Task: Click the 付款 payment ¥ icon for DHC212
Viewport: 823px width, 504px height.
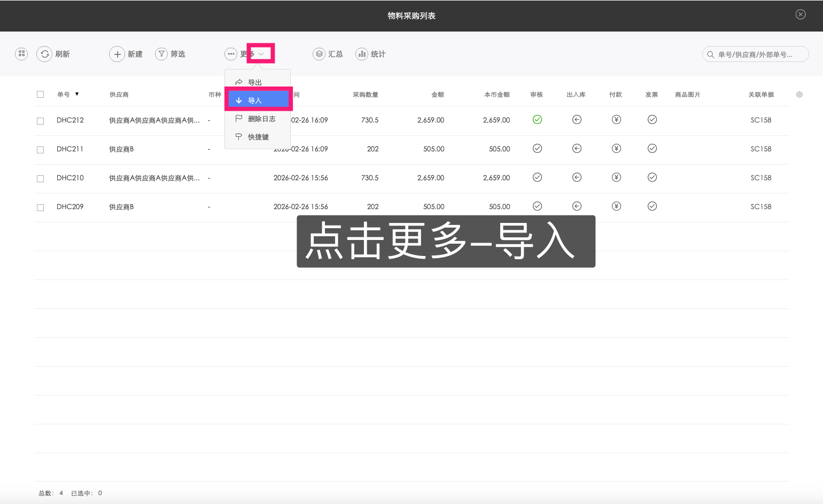Action: point(616,120)
